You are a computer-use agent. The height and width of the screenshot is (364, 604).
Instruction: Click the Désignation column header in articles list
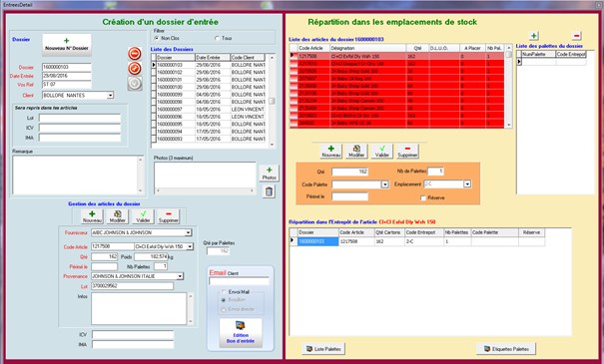(367, 48)
